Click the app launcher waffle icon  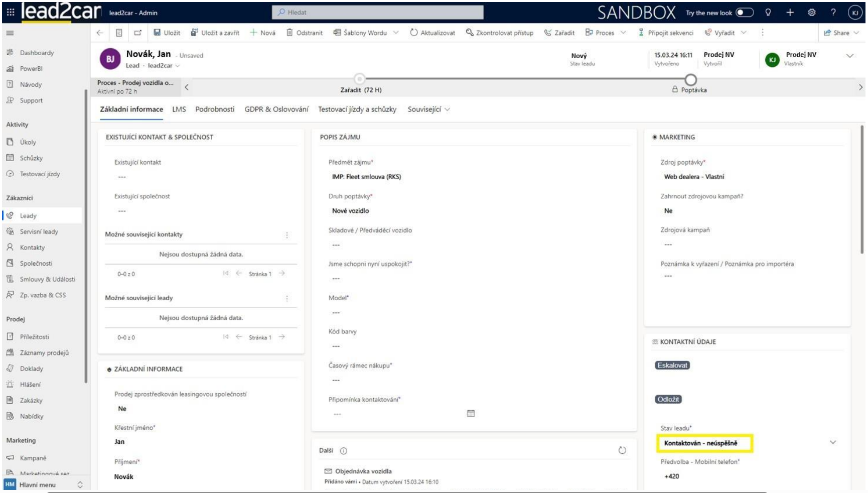tap(10, 13)
